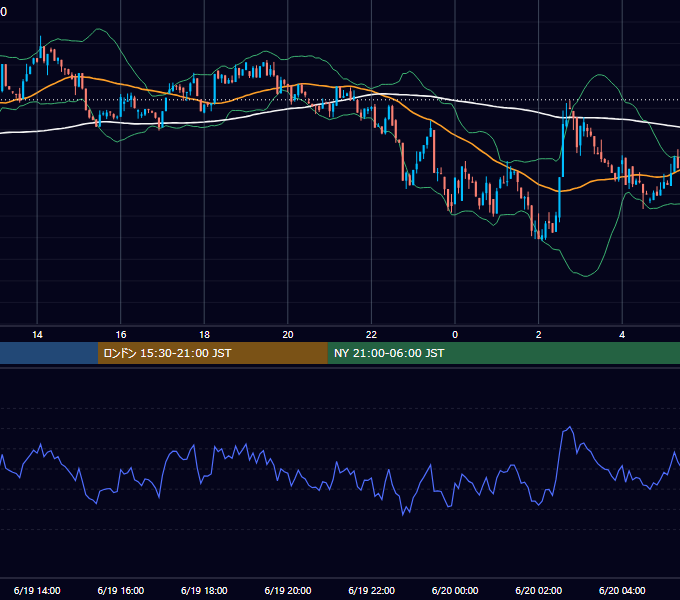Click the 4 hour label on chart axis
The image size is (680, 600).
(x=622, y=335)
